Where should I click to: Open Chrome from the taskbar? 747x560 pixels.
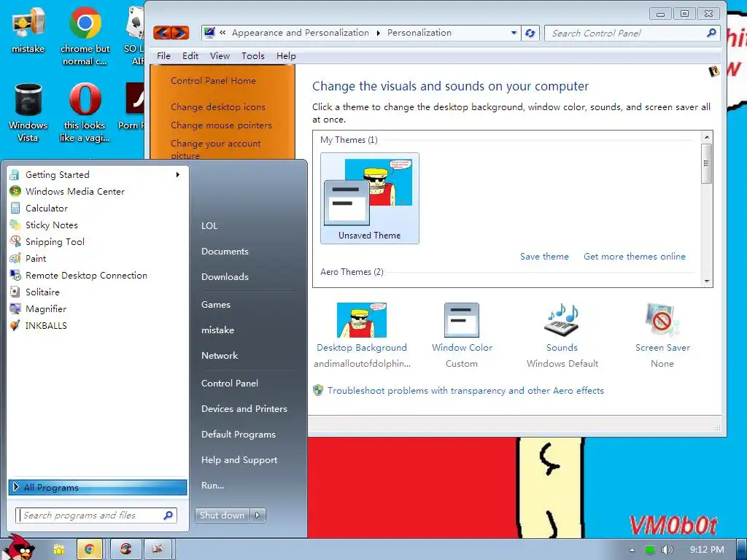coord(89,549)
